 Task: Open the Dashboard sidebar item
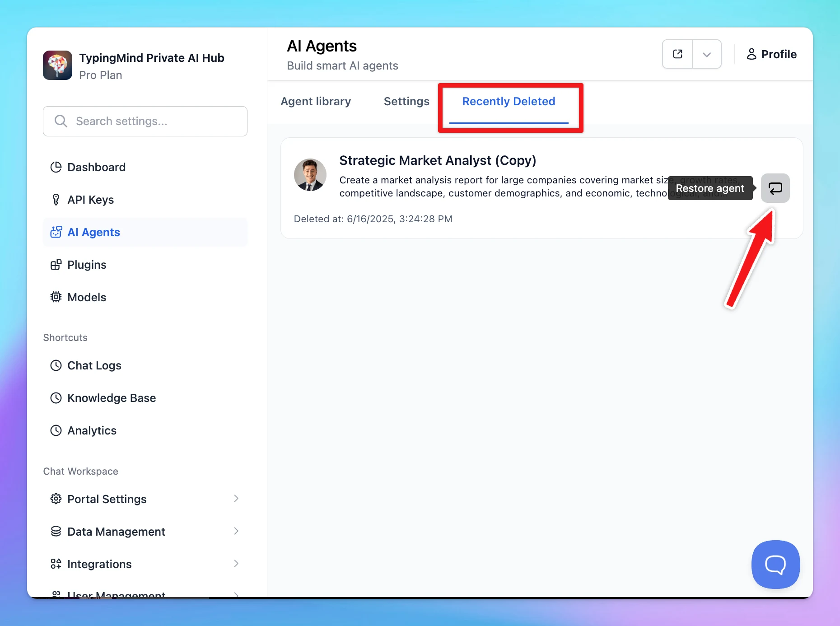[x=145, y=167]
